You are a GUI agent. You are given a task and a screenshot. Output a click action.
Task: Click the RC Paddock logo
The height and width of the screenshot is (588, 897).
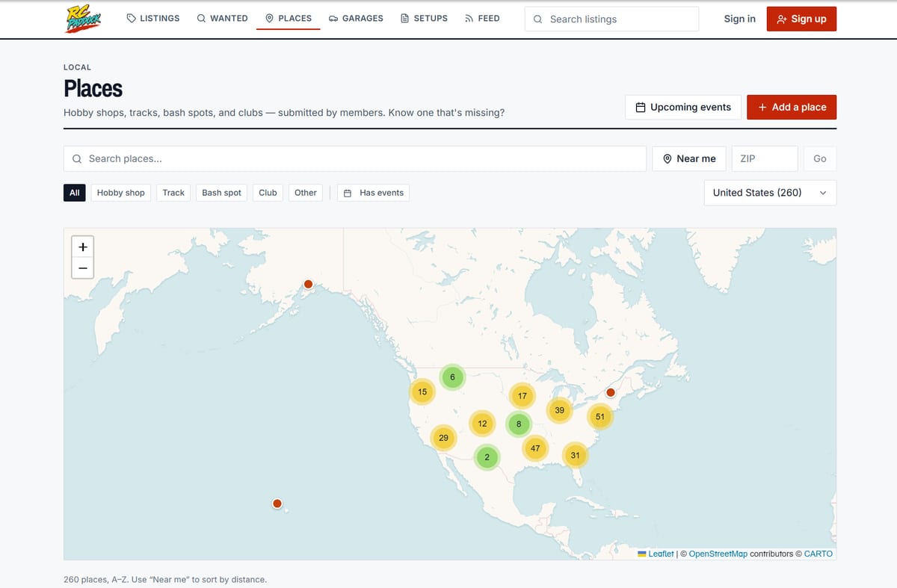click(x=82, y=19)
